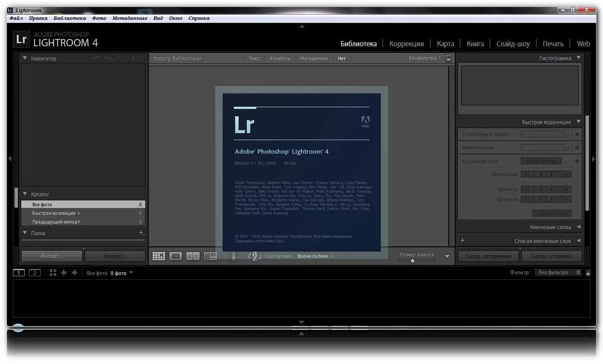Go back with the filmstrip left arrow
This screenshot has width=603, height=364.
(64, 272)
